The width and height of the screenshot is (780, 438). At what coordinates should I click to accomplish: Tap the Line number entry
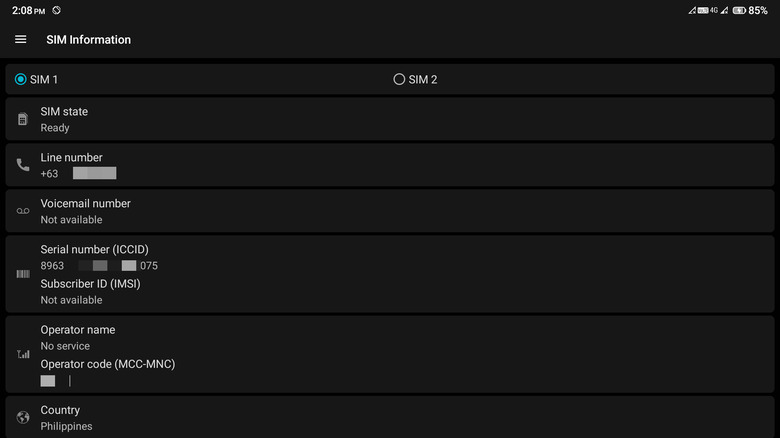pyautogui.click(x=390, y=165)
